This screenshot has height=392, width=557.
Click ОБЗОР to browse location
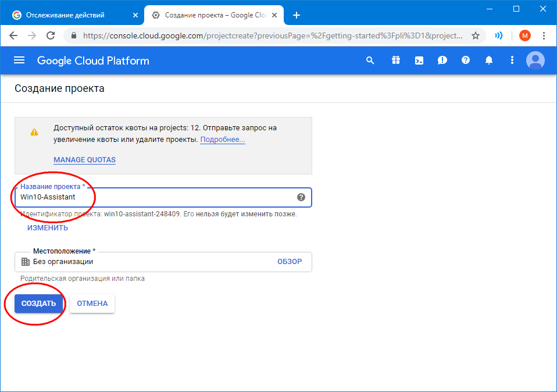[290, 262]
